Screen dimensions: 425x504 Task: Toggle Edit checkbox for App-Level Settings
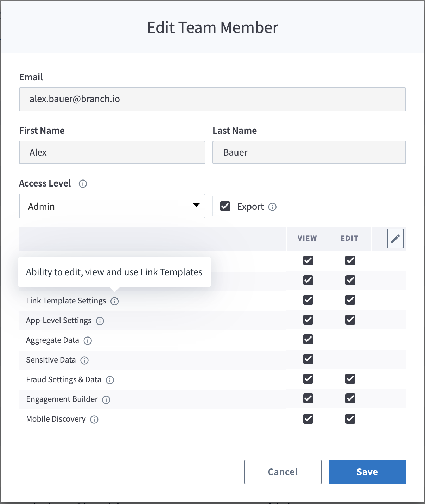coord(350,320)
